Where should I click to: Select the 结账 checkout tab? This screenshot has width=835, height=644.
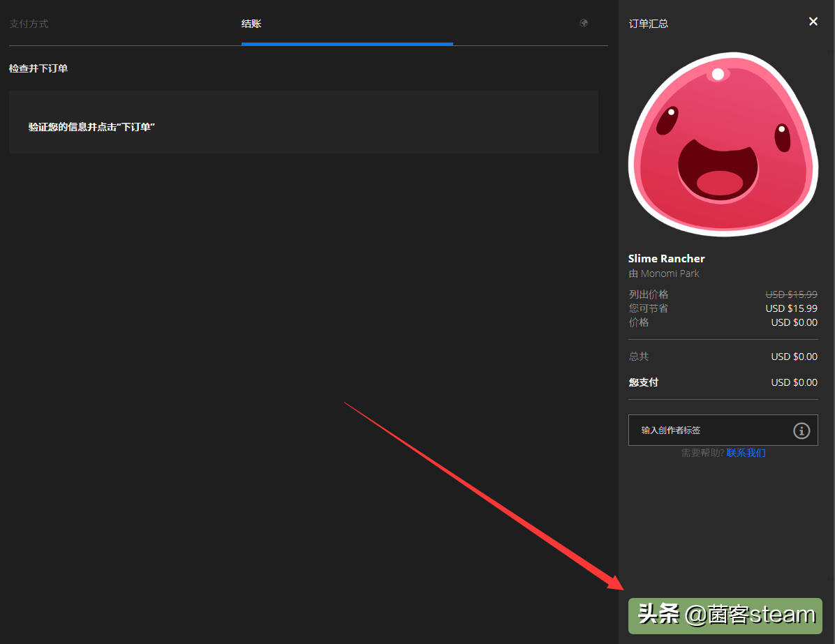click(251, 23)
